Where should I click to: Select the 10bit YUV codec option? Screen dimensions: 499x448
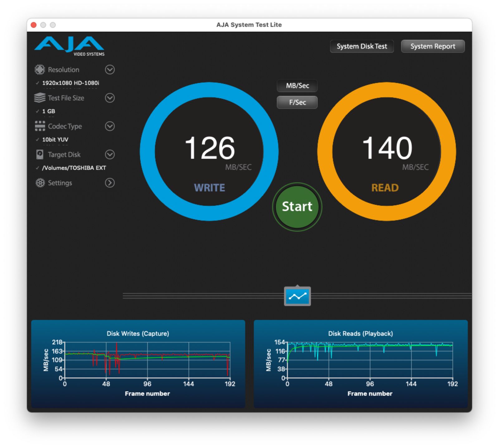coord(55,140)
